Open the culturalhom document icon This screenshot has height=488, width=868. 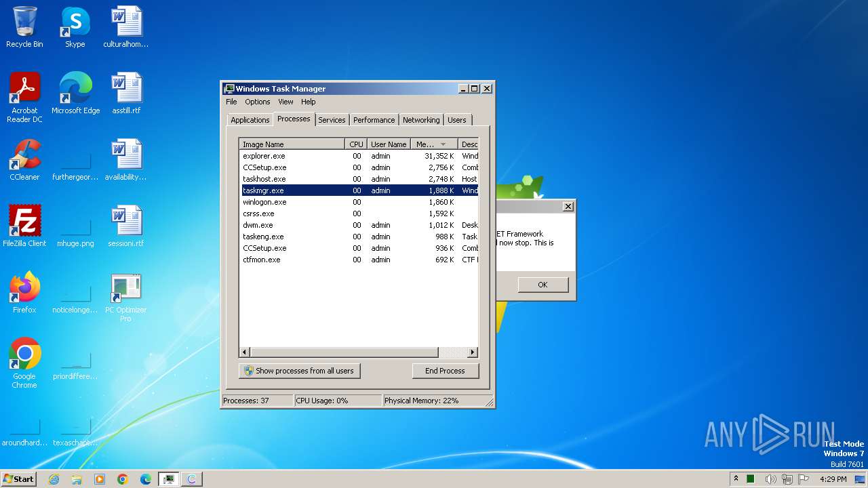[x=126, y=27]
